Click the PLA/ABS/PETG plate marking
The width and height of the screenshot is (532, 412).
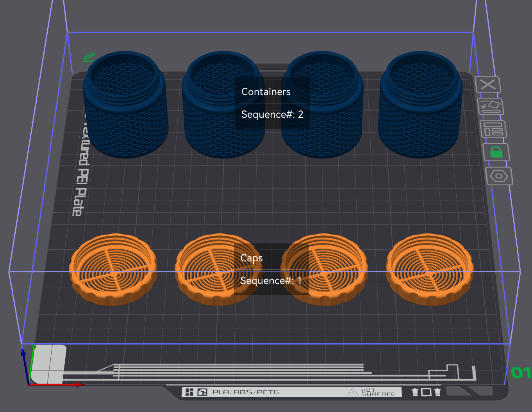coord(246,392)
